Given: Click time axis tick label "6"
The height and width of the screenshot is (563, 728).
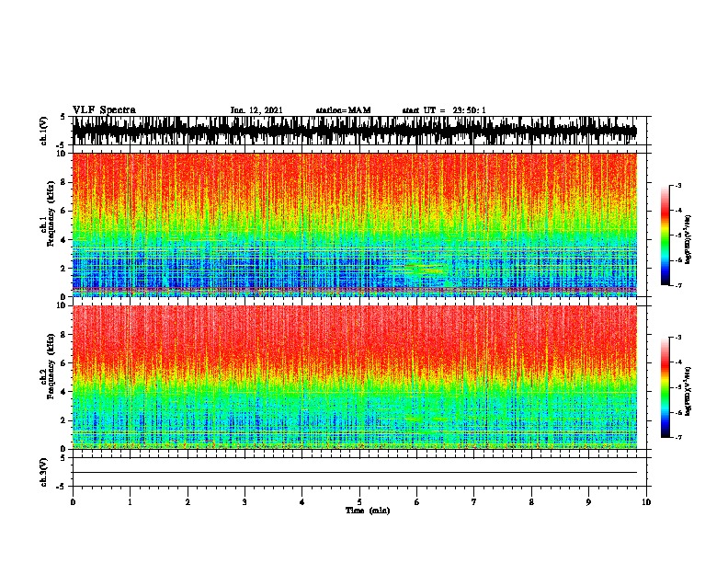Looking at the screenshot, I should tap(417, 502).
